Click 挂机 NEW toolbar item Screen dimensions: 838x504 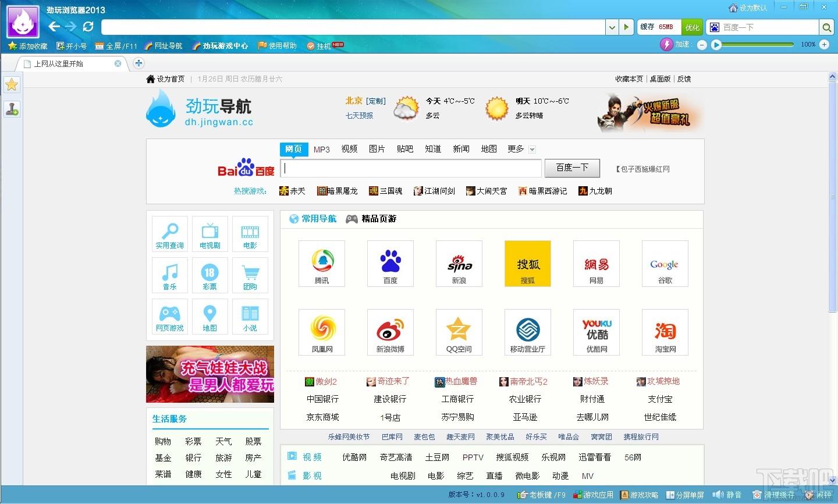[325, 46]
